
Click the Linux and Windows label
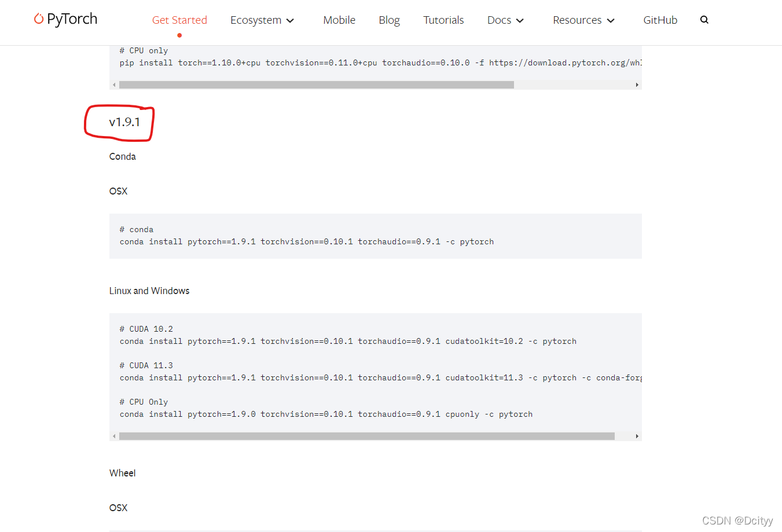pos(149,291)
